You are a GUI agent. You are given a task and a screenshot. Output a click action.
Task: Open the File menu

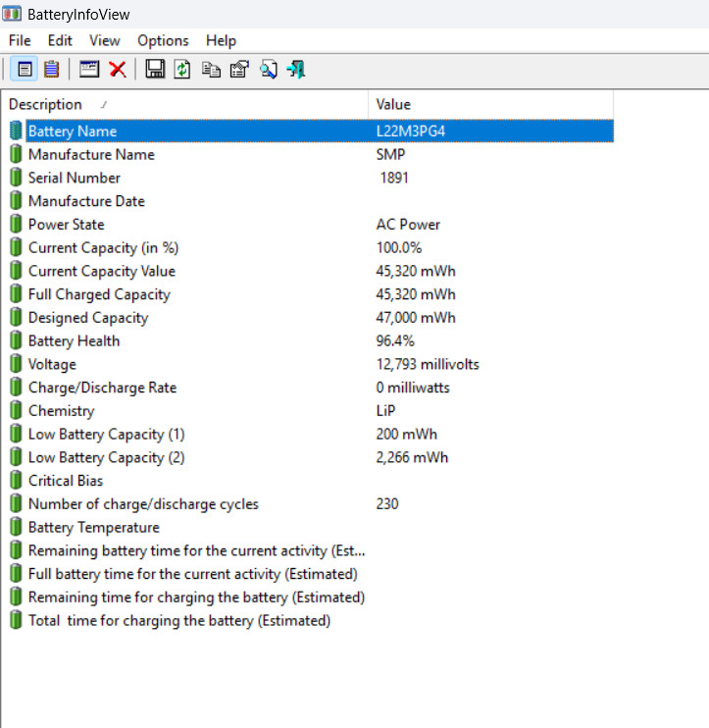[x=20, y=41]
